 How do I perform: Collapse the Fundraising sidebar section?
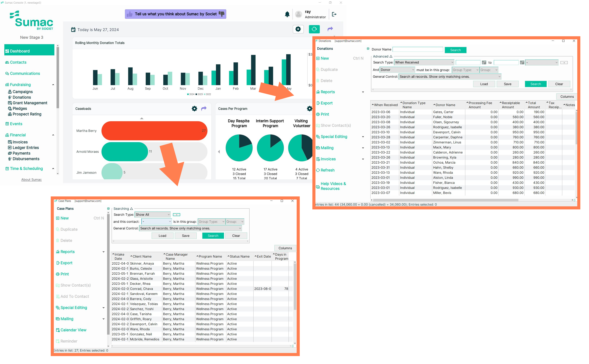pos(53,85)
